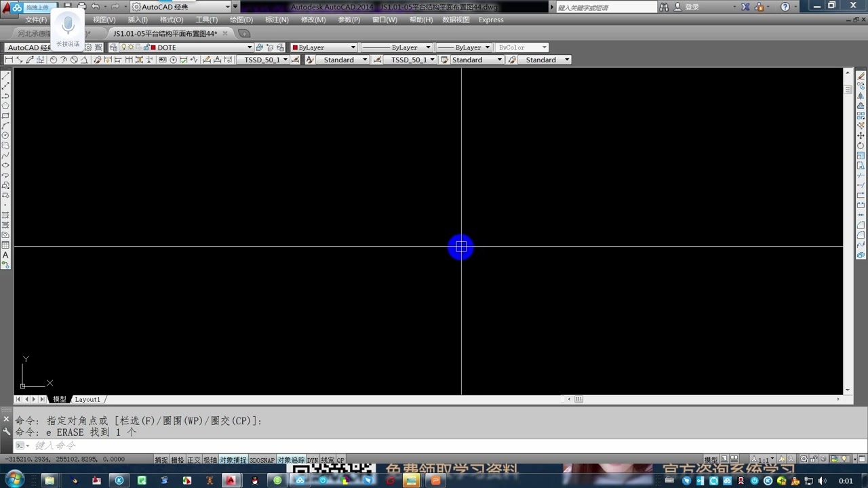This screenshot has height=488, width=868.
Task: Click the Linear dimension icon
Action: [x=9, y=60]
